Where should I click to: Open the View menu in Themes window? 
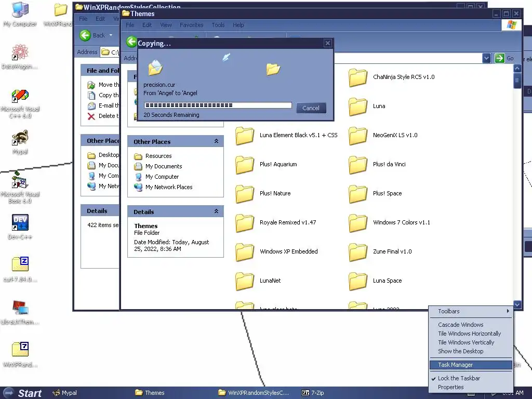[x=166, y=25]
